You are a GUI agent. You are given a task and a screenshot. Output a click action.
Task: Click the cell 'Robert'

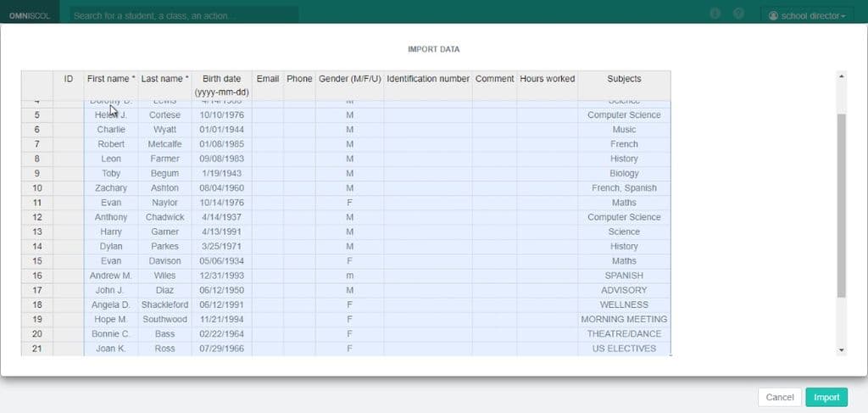pos(111,144)
